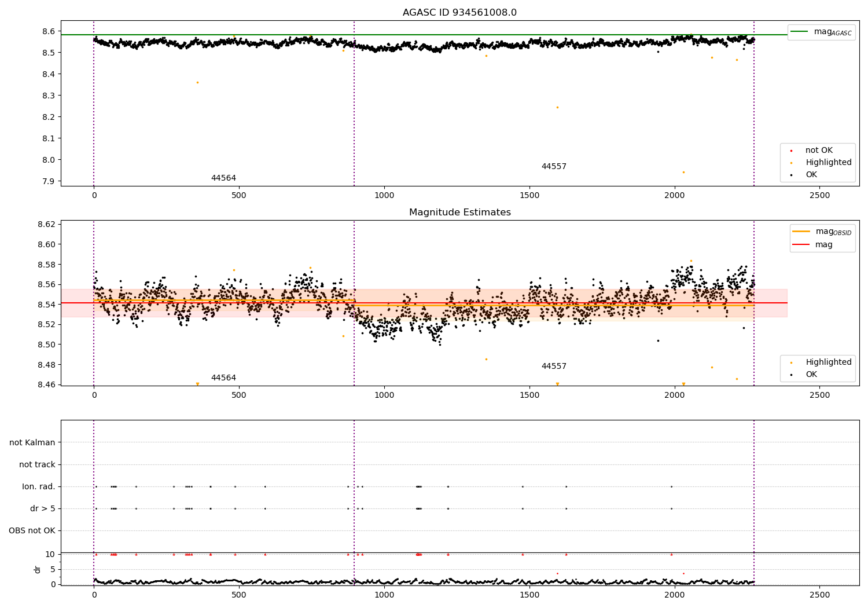Click "44557" in the Magnitude Estimates plot

(554, 366)
